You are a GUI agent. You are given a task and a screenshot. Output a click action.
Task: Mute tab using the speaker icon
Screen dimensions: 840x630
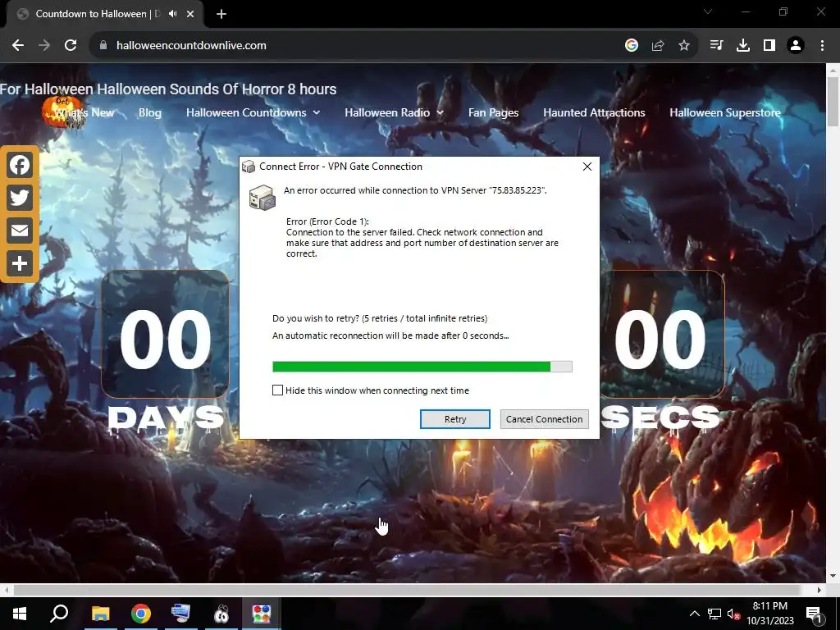pos(172,14)
